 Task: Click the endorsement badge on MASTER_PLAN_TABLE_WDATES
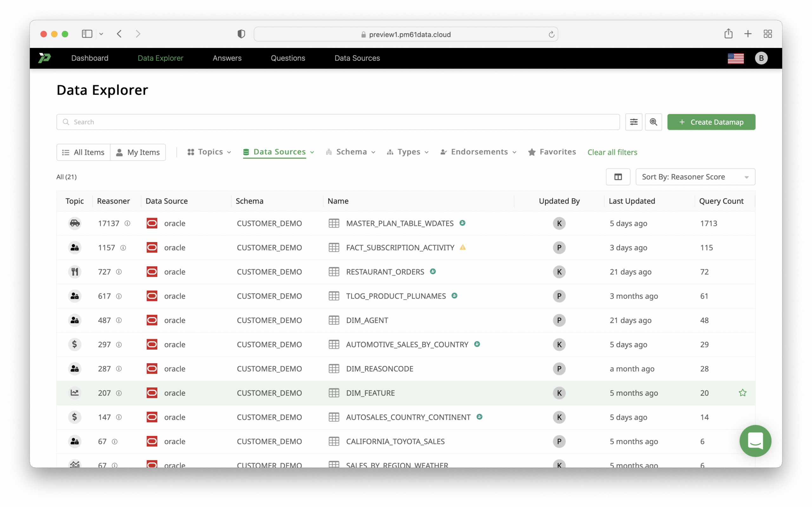tap(462, 223)
